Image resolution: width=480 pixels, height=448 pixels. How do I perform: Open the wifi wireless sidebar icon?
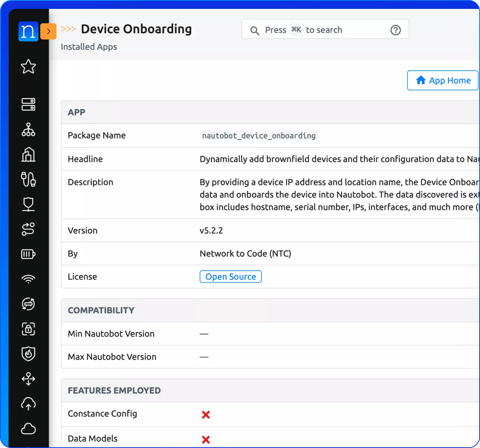click(x=28, y=279)
